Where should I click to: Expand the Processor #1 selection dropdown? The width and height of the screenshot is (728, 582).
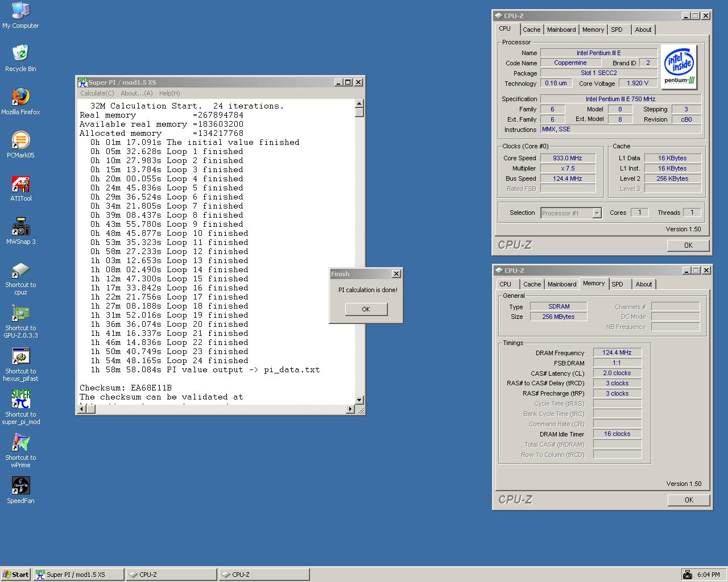(x=597, y=213)
